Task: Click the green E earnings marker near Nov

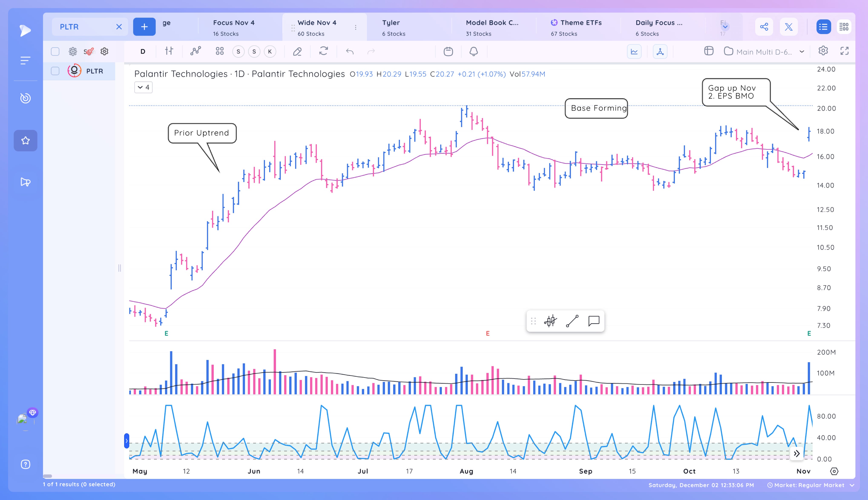Action: tap(809, 334)
